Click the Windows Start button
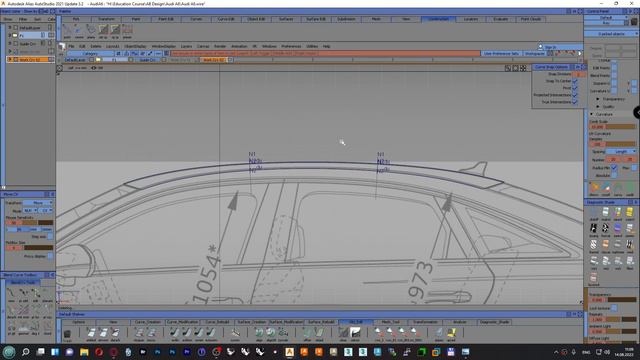This screenshot has width=640, height=360. 9,352
